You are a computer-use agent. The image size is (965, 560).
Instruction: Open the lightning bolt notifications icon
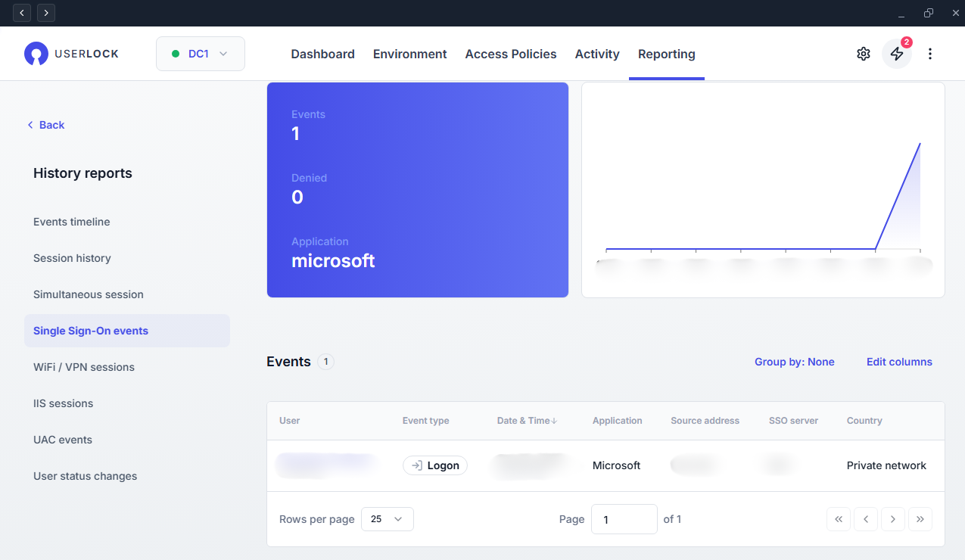[897, 54]
